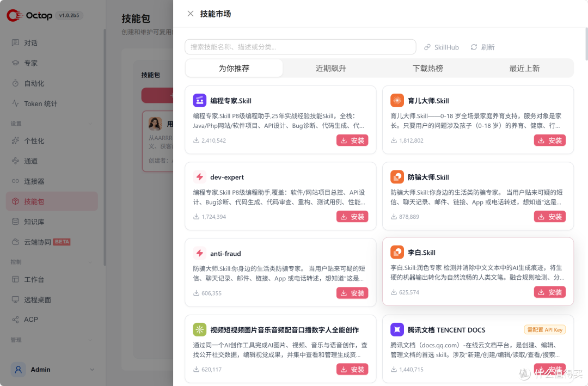The image size is (588, 386).
Task: Install 育儿大师.Skill
Action: 550,140
